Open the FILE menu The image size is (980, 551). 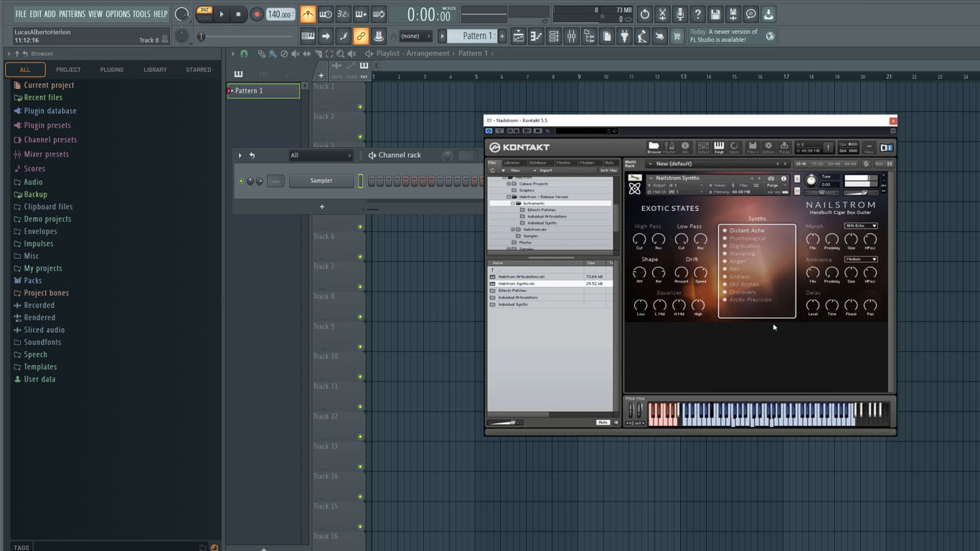pos(21,14)
